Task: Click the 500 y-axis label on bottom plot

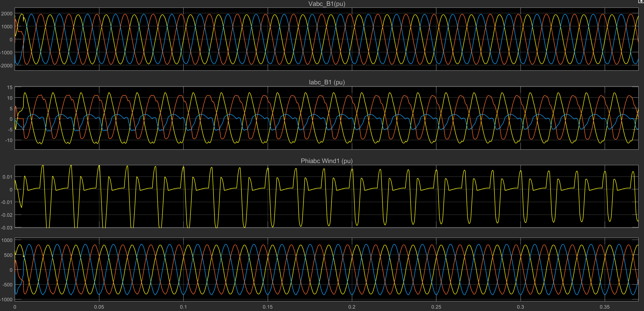Action: point(8,255)
